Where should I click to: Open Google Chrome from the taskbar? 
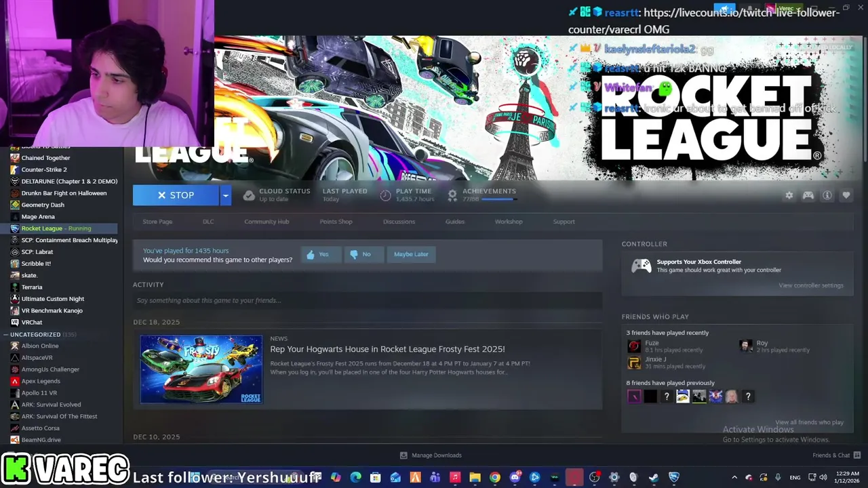tap(495, 477)
